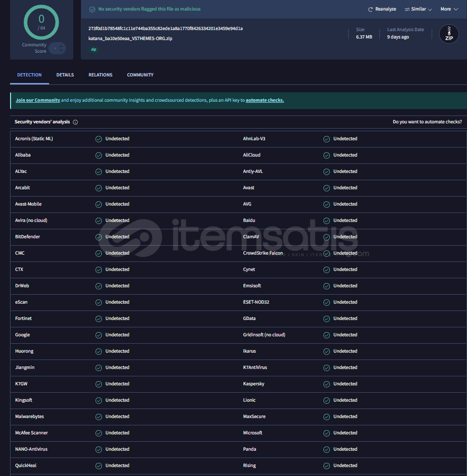Image resolution: width=467 pixels, height=476 pixels.
Task: Click the Undetected result for CTX
Action: click(x=117, y=269)
